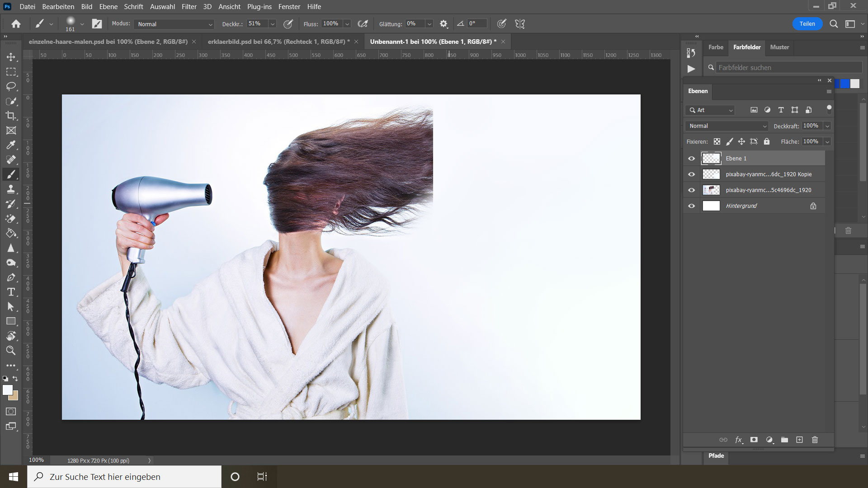The image size is (868, 488).
Task: Select the Clone Stamp tool
Action: (11, 189)
